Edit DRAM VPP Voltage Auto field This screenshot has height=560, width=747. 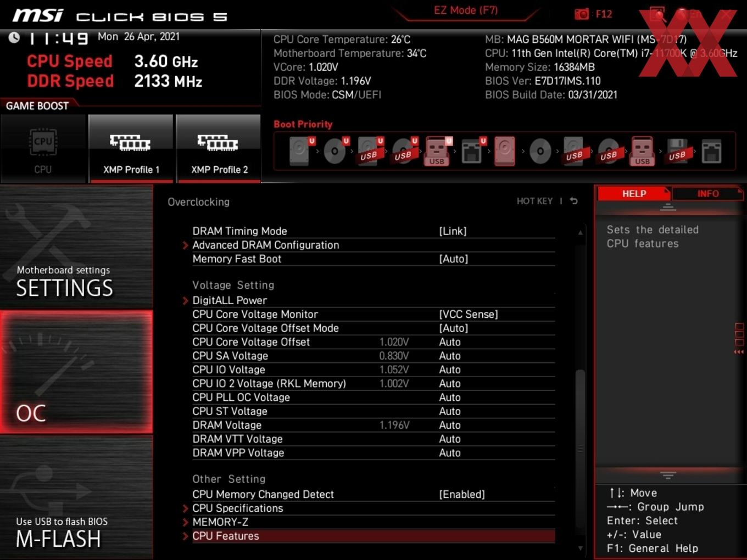450,452
